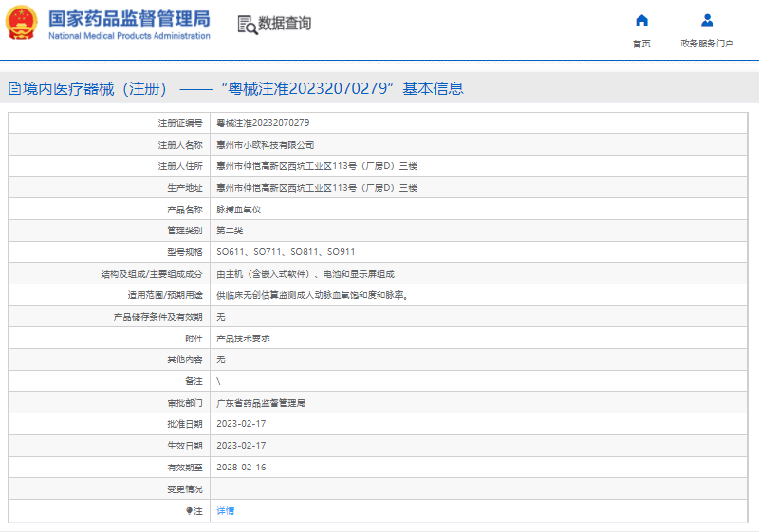The width and height of the screenshot is (759, 532).
Task: Select expiry date 2028-02-16
Action: point(241,468)
